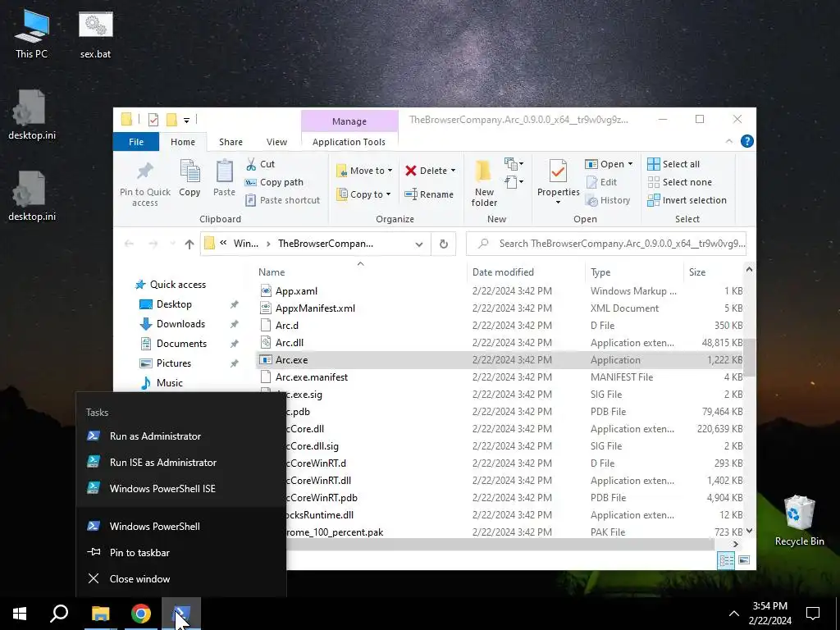This screenshot has width=840, height=630.
Task: Expand the address bar history dropdown
Action: click(x=419, y=244)
